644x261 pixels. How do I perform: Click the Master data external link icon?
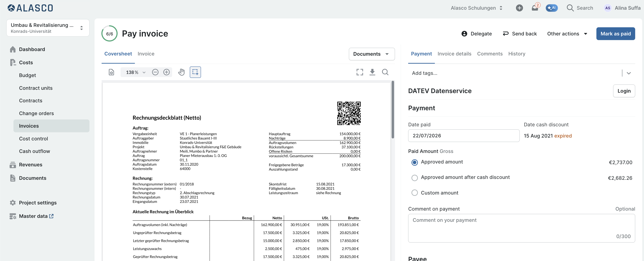51,216
